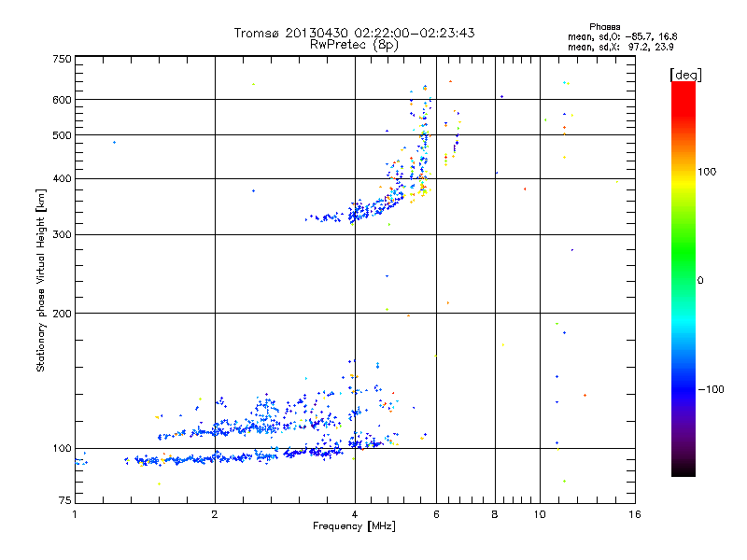This screenshot has width=747, height=560.
Task: Click the 'RwPretec (8p)' subtitle
Action: point(354,45)
